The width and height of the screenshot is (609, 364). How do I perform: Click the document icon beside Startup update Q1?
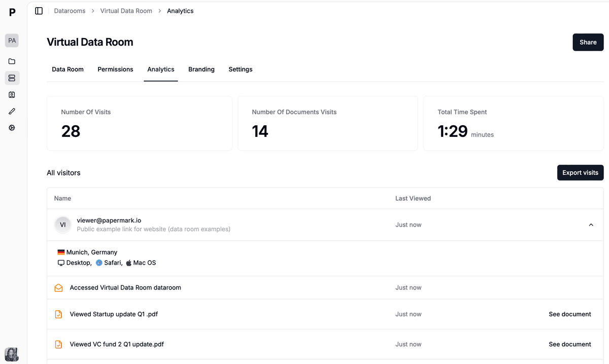pyautogui.click(x=58, y=314)
